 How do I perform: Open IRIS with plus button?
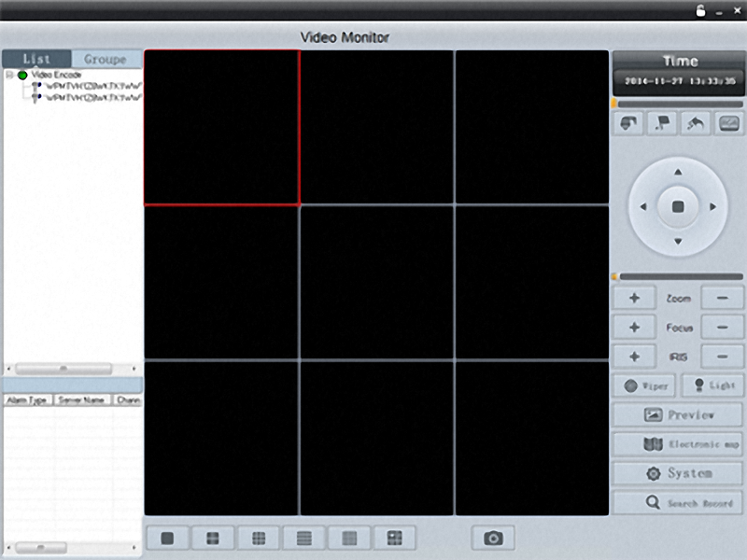coord(635,357)
